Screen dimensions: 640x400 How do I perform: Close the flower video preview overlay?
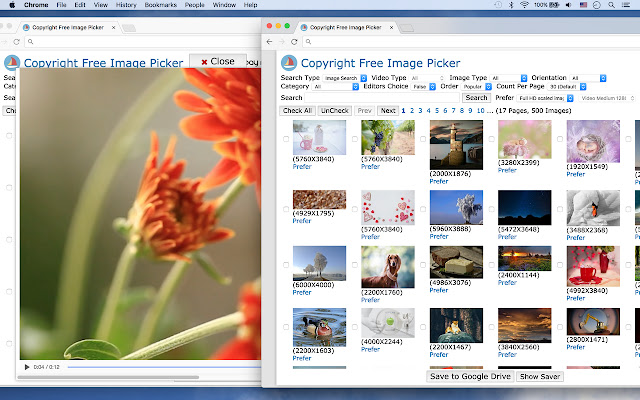point(218,61)
